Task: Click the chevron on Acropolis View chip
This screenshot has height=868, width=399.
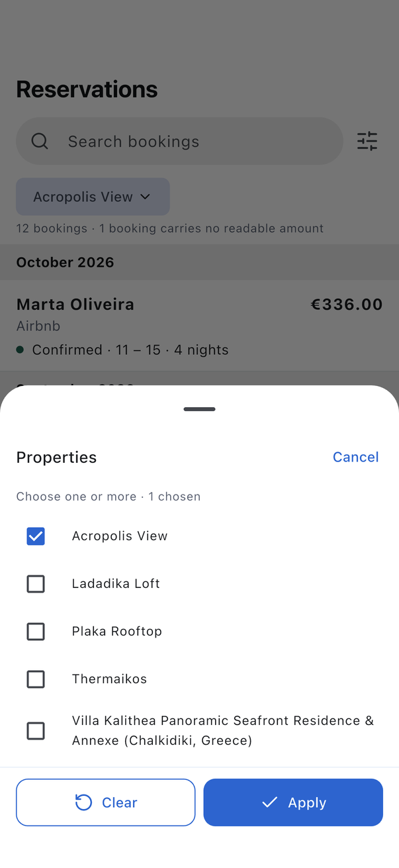Action: [x=146, y=197]
